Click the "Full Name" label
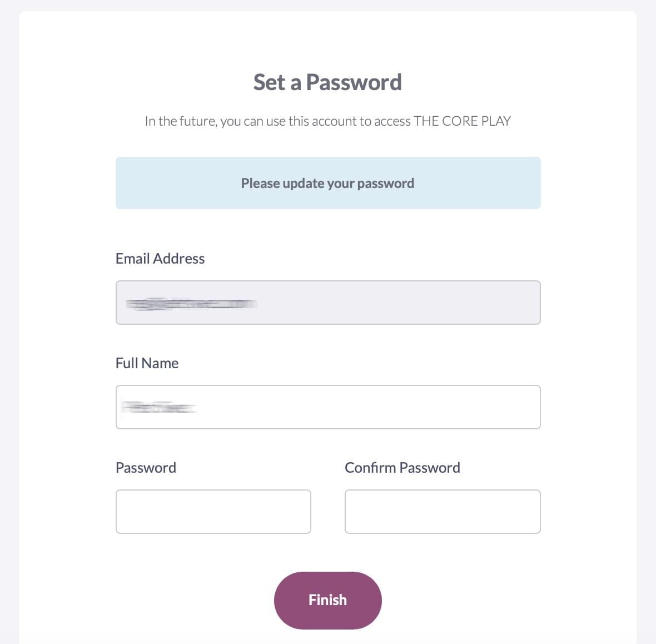 147,363
